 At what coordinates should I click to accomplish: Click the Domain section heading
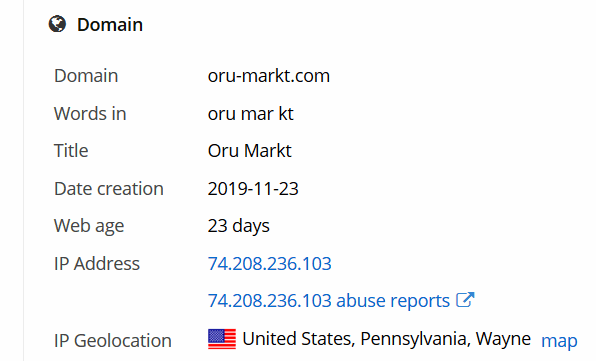pos(110,25)
